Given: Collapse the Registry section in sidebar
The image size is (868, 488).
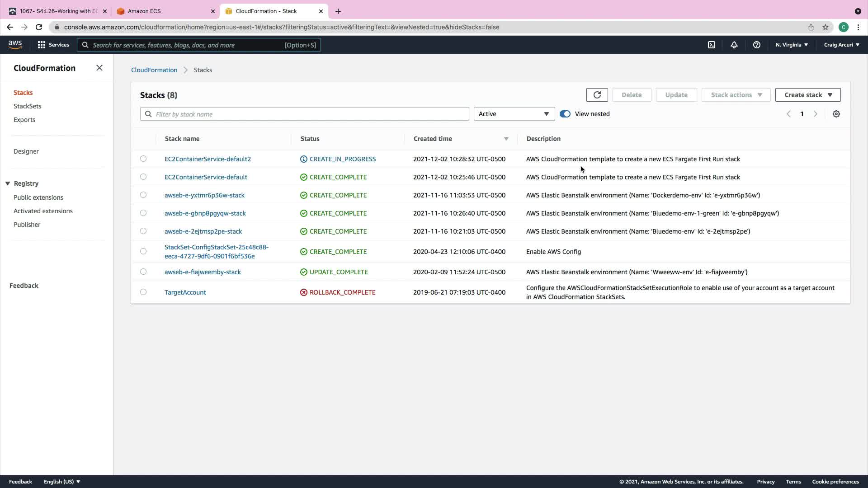Looking at the screenshot, I should tap(8, 183).
